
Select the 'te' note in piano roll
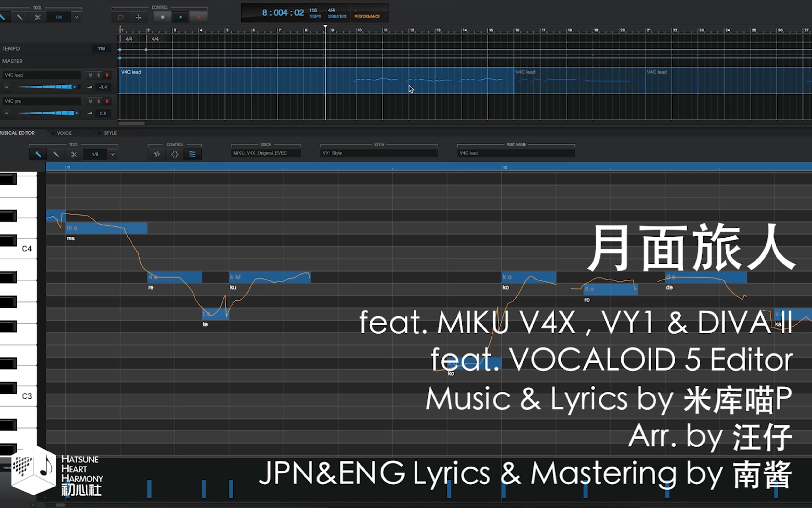click(x=215, y=314)
